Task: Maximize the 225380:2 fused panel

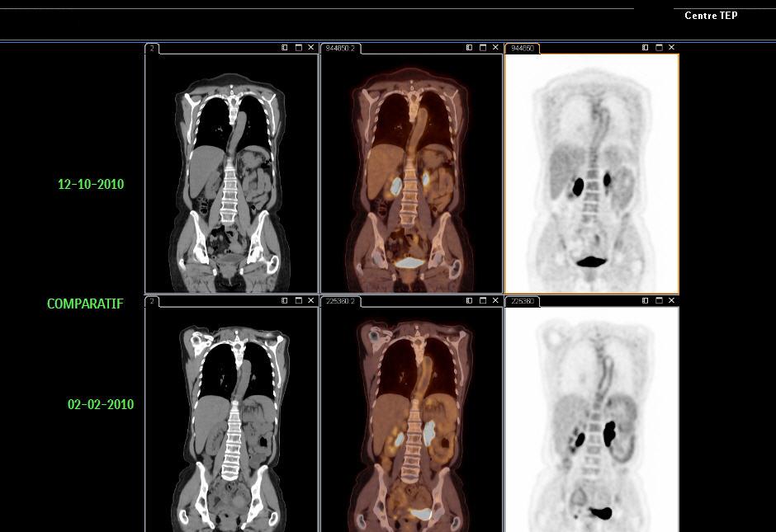Action: coord(483,300)
